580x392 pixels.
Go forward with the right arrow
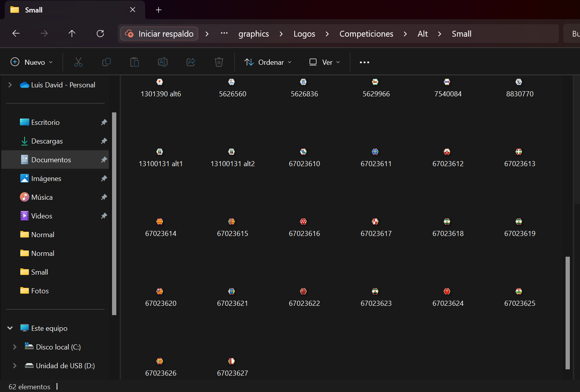tap(44, 34)
